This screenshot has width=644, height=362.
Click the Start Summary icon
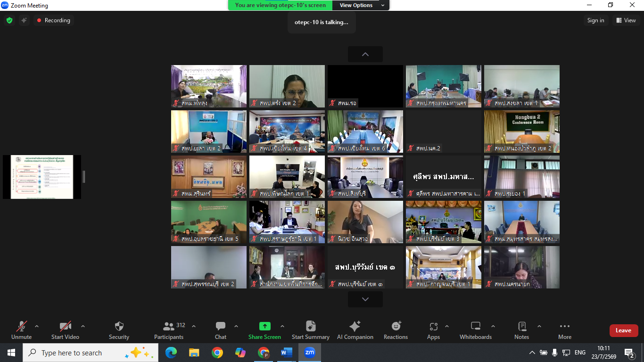[x=311, y=326]
